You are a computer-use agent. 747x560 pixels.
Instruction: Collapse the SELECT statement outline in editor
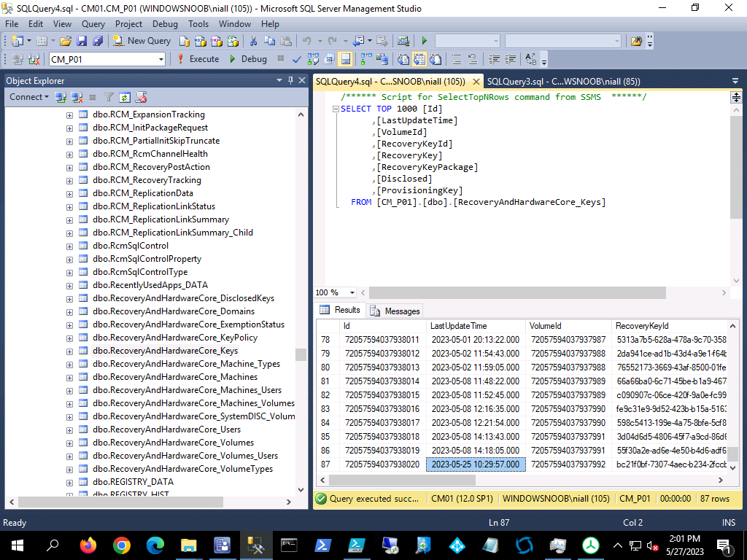tap(336, 109)
